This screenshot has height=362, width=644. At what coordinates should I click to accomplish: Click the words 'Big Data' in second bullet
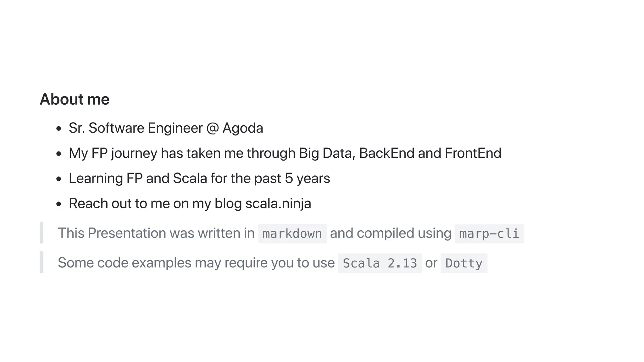click(327, 154)
